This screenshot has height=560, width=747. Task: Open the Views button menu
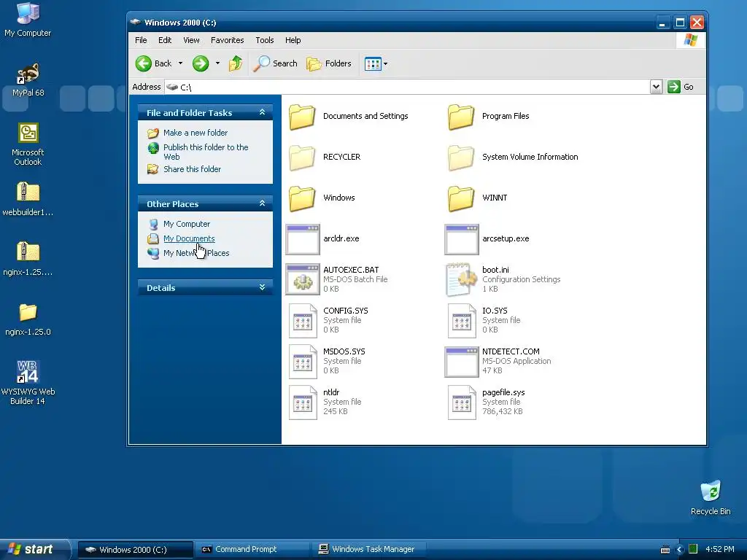tap(376, 63)
